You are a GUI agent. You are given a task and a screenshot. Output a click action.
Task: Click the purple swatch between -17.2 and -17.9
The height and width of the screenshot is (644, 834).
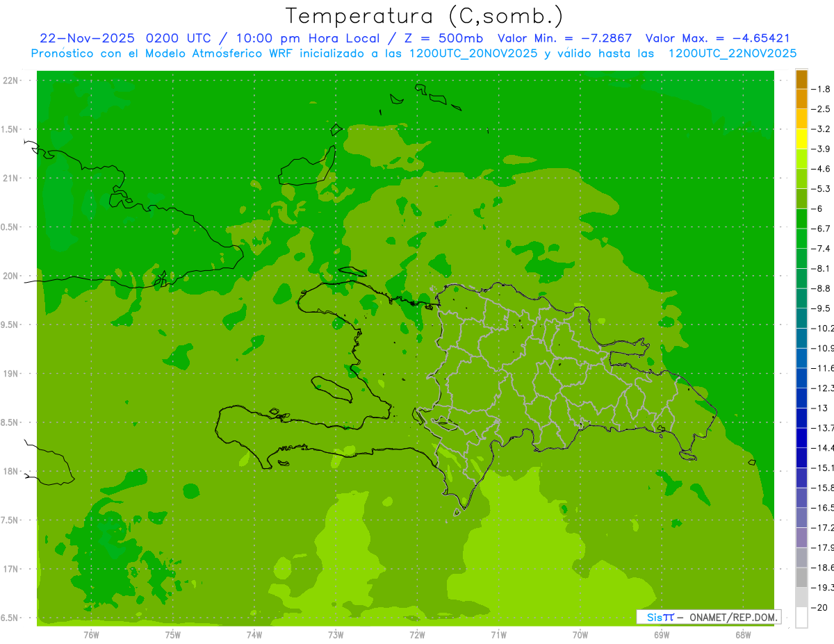801,537
